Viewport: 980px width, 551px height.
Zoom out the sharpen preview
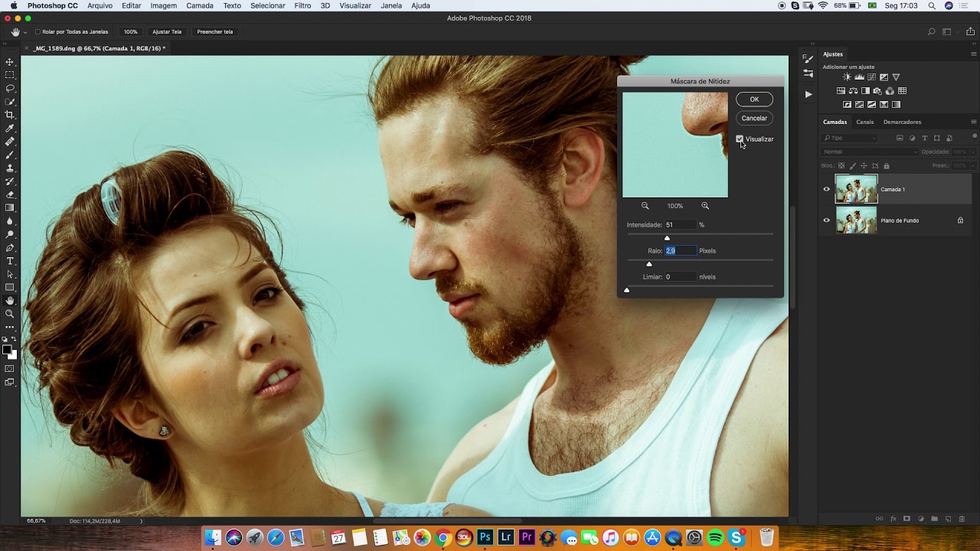645,206
